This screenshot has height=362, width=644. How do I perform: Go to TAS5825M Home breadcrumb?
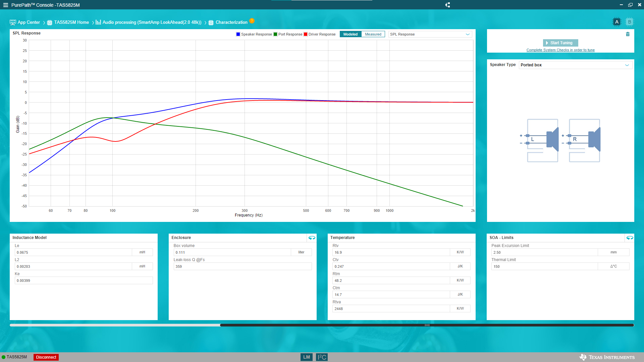click(71, 22)
